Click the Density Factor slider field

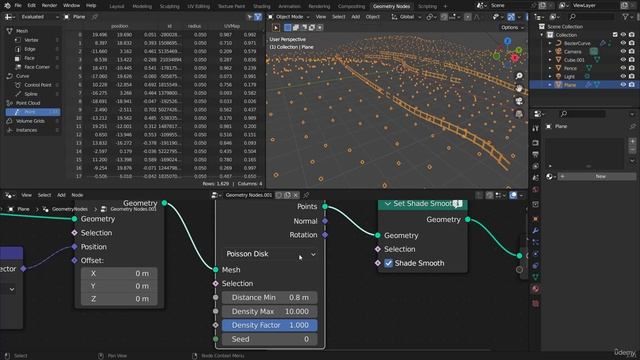(x=270, y=325)
